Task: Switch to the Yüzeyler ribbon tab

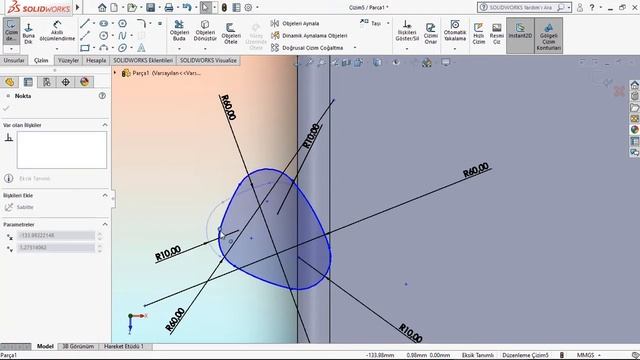Action: click(x=68, y=60)
